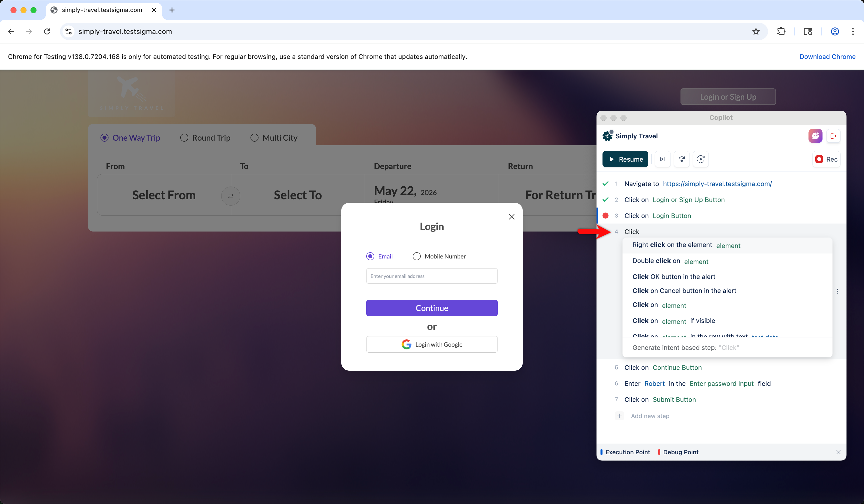The width and height of the screenshot is (864, 504).
Task: Open the Chrome profile icon
Action: pyautogui.click(x=835, y=31)
